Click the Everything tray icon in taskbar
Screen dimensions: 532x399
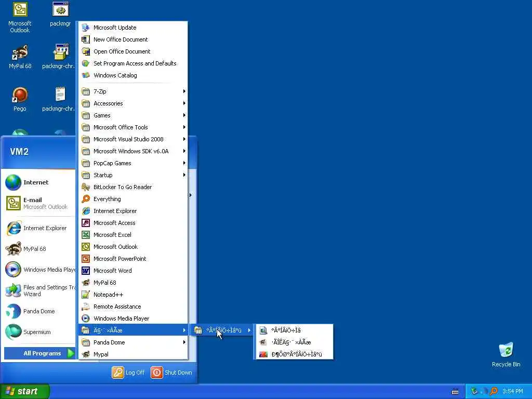pyautogui.click(x=494, y=391)
